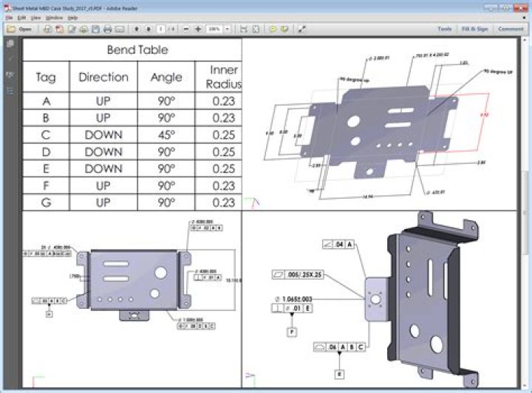Screen dimensions: 532x393
Task: Click the 'Bend Table' heading
Action: (x=137, y=49)
